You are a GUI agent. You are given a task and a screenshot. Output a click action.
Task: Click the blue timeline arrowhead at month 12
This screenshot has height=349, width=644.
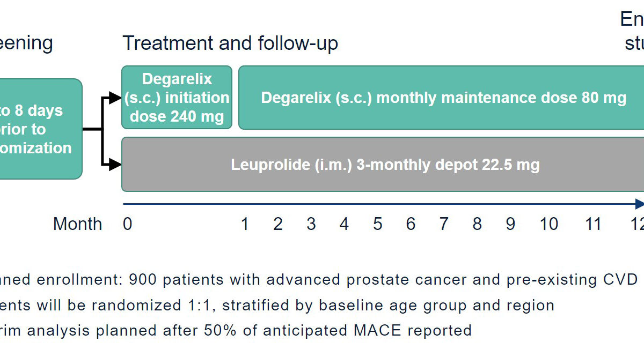[640, 204]
